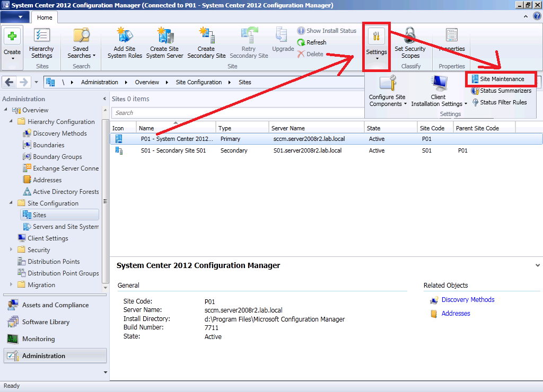This screenshot has width=543, height=392.
Task: Select Boundaries in the tree
Action: pos(48,145)
